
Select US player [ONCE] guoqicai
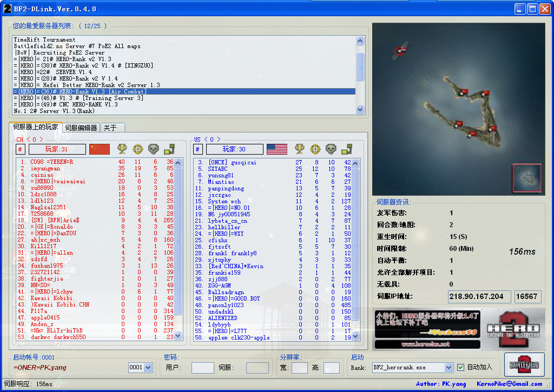pyautogui.click(x=273, y=162)
